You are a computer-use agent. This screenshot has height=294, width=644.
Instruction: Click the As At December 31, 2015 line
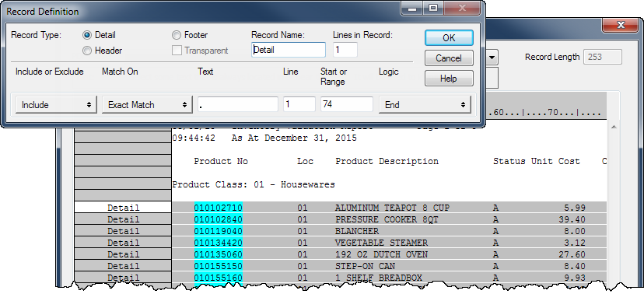pyautogui.click(x=294, y=138)
